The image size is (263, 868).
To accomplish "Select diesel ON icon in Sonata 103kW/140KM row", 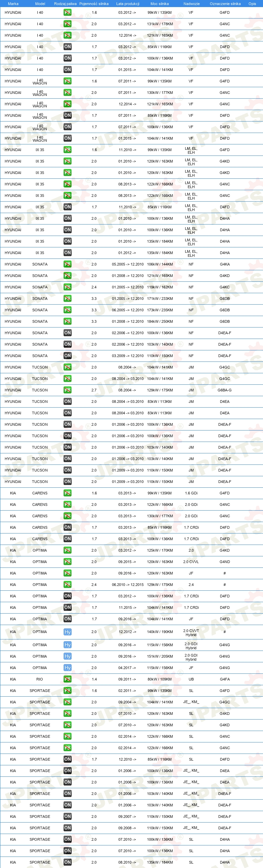I will [67, 344].
